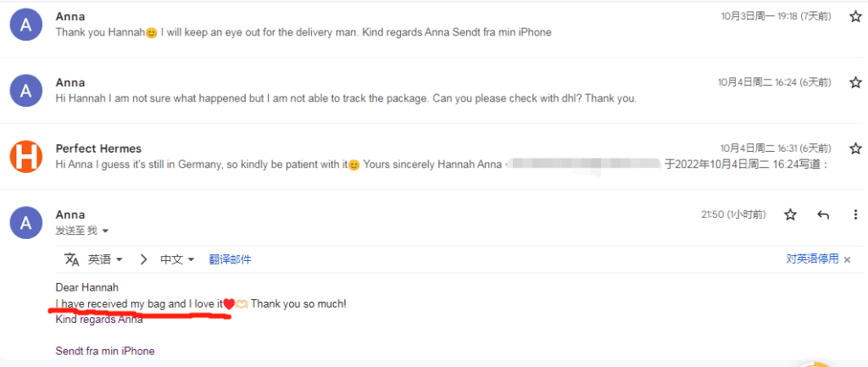Click the reply arrow on Anna's latest email
The height and width of the screenshot is (367, 868).
[822, 215]
